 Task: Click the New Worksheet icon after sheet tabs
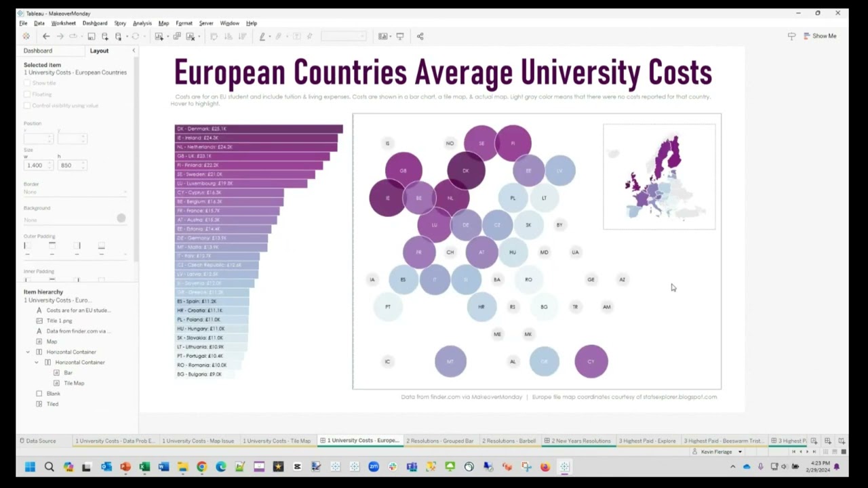pyautogui.click(x=815, y=441)
